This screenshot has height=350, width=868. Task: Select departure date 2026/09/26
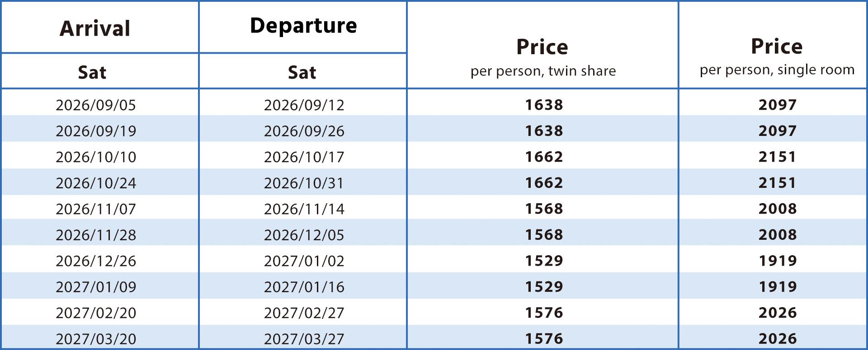304,131
